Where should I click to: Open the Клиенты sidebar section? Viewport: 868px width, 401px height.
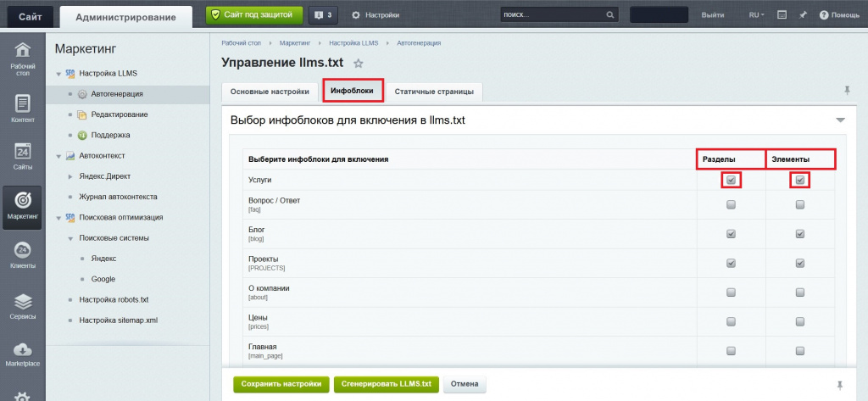pyautogui.click(x=23, y=254)
